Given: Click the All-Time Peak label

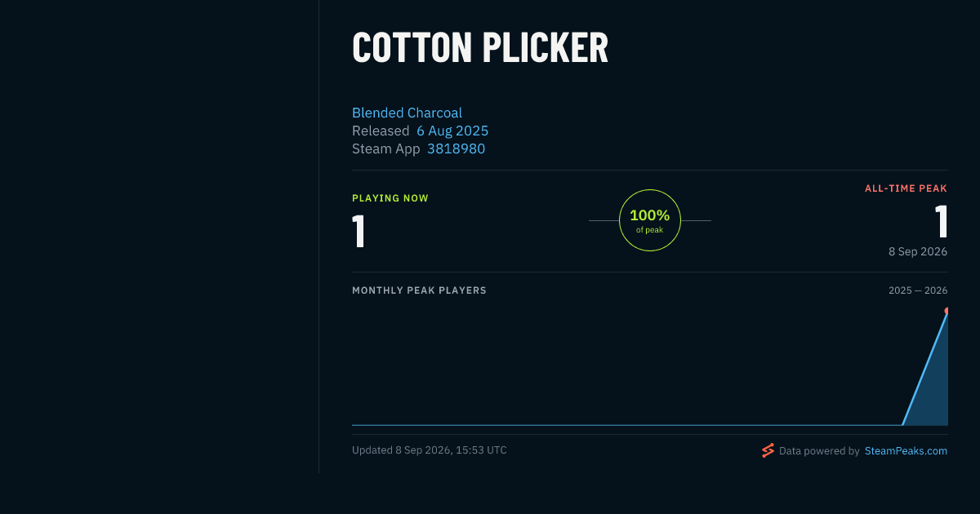Looking at the screenshot, I should click(x=906, y=188).
